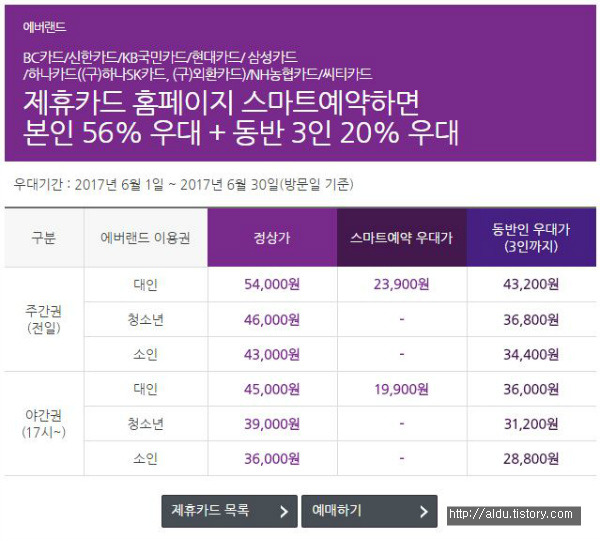Click the 54,000원 regular price cell
Viewport: 600px width, 541px height.
(272, 284)
